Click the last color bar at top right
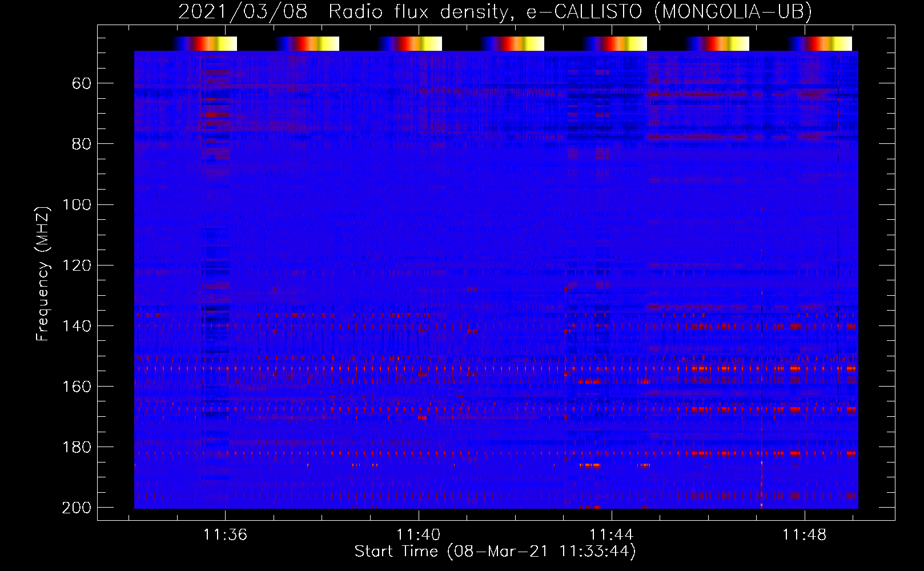 pyautogui.click(x=820, y=43)
